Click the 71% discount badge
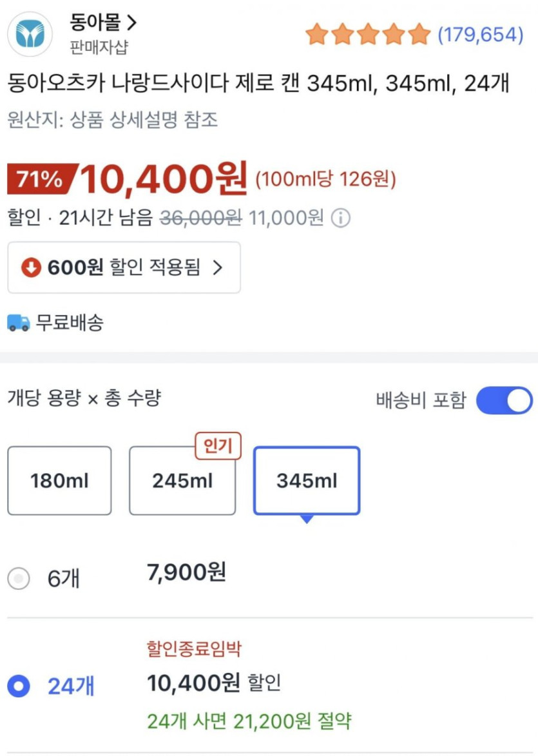This screenshot has width=538, height=756. coord(40,180)
